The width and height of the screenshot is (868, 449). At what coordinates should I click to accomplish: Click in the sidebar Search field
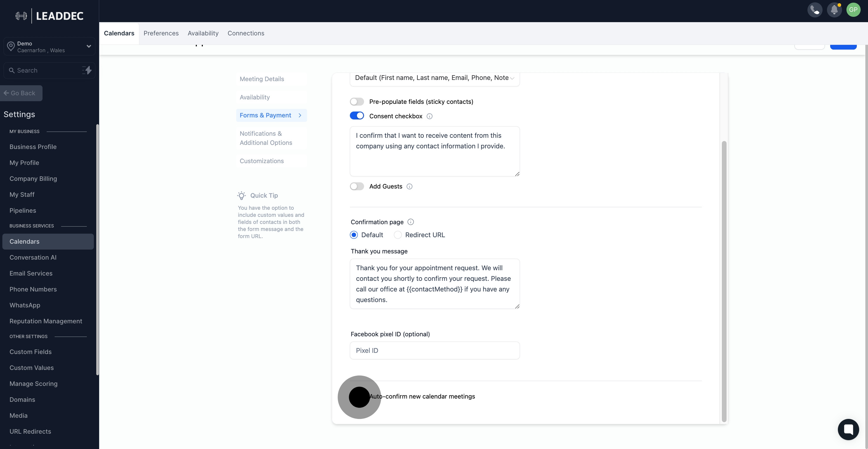[49, 70]
